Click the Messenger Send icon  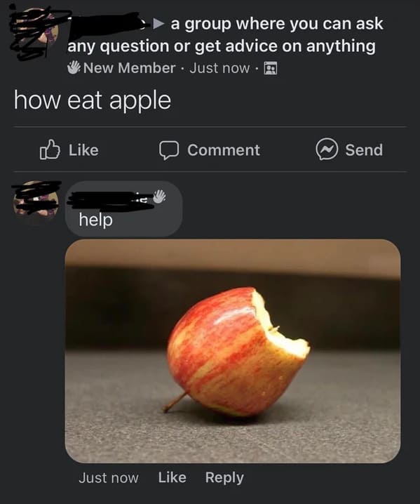(327, 150)
